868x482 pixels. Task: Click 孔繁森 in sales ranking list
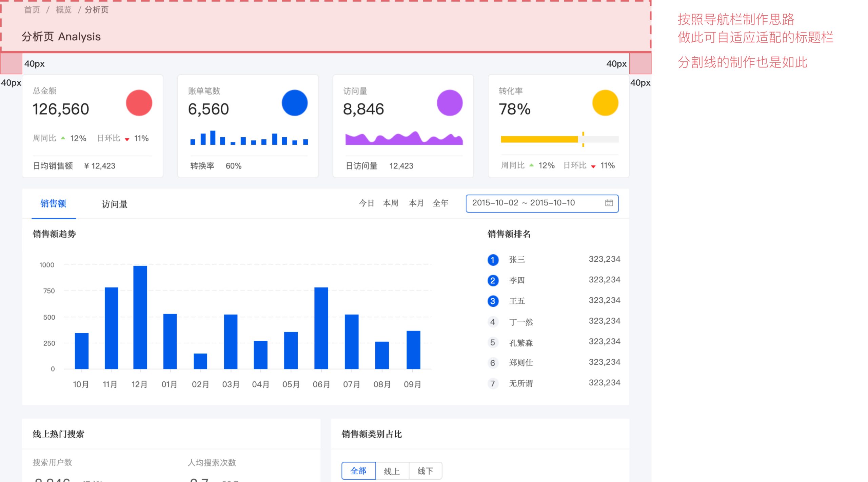point(521,343)
